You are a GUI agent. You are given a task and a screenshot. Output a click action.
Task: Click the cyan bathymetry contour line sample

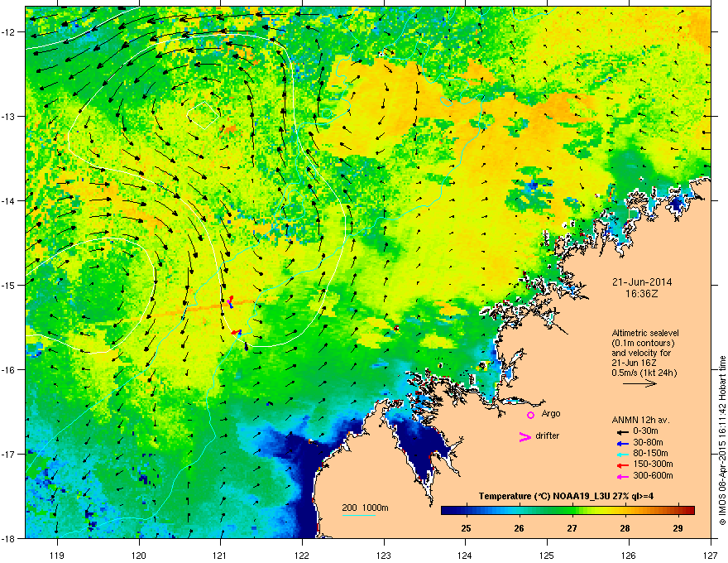click(358, 515)
